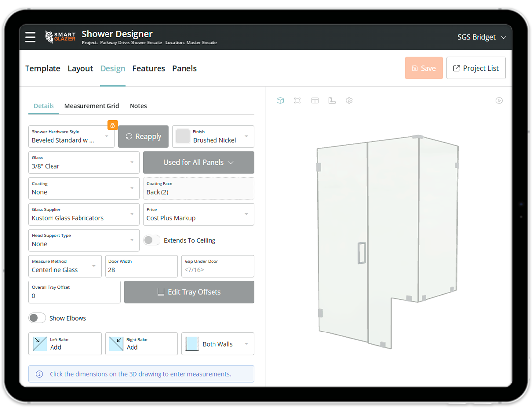Image resolution: width=532 pixels, height=409 pixels.
Task: Click the Left Rake Add button
Action: pyautogui.click(x=65, y=344)
